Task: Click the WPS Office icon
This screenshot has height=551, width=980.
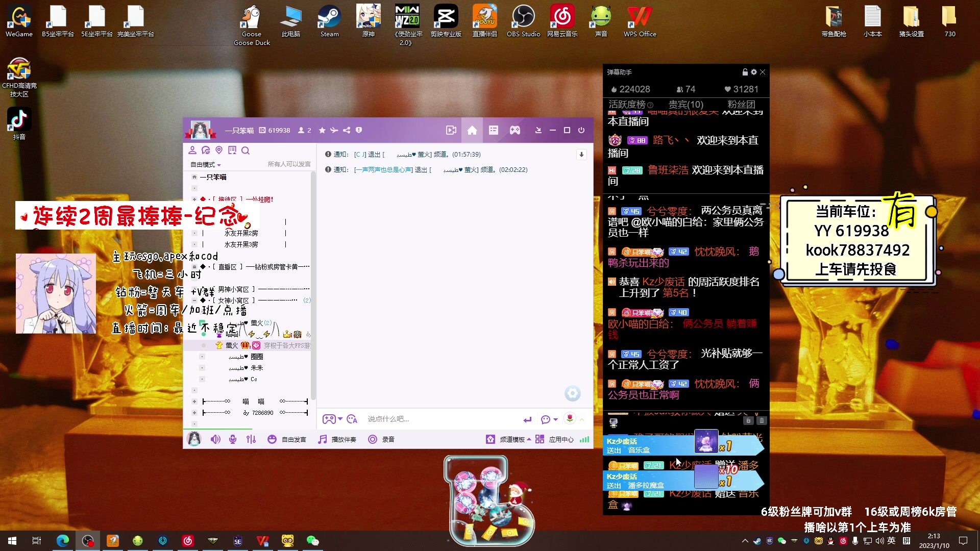Action: (640, 19)
